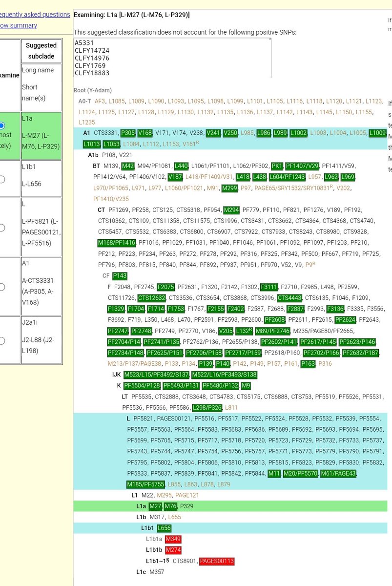Click the red M349 SNP
This screenshot has height=586, width=392.
coord(173,539)
